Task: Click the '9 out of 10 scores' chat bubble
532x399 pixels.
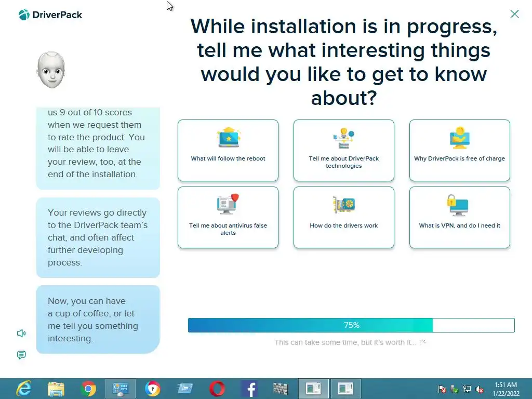Action: point(98,149)
